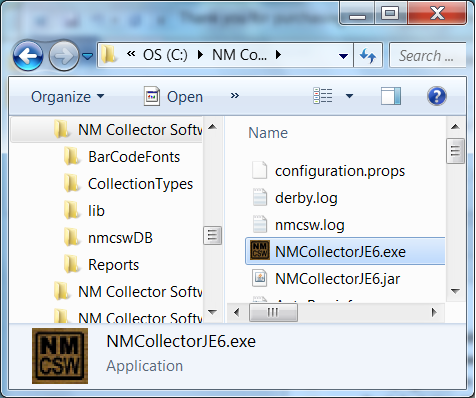Click navigation pane scroll up arrow
This screenshot has height=398, width=476.
[x=212, y=127]
